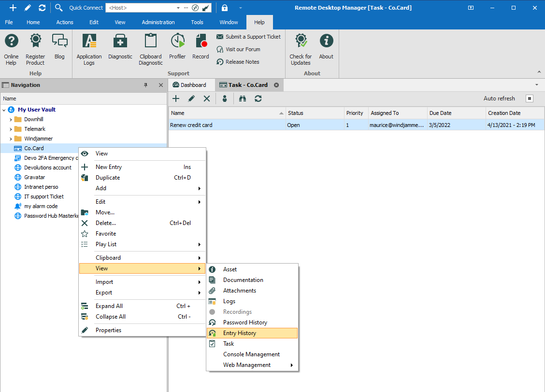Toggle the Auto refresh checkbox
Image resolution: width=545 pixels, height=392 pixels.
tap(529, 98)
